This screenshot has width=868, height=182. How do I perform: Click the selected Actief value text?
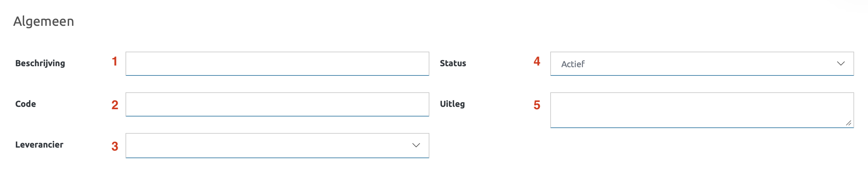pos(572,64)
